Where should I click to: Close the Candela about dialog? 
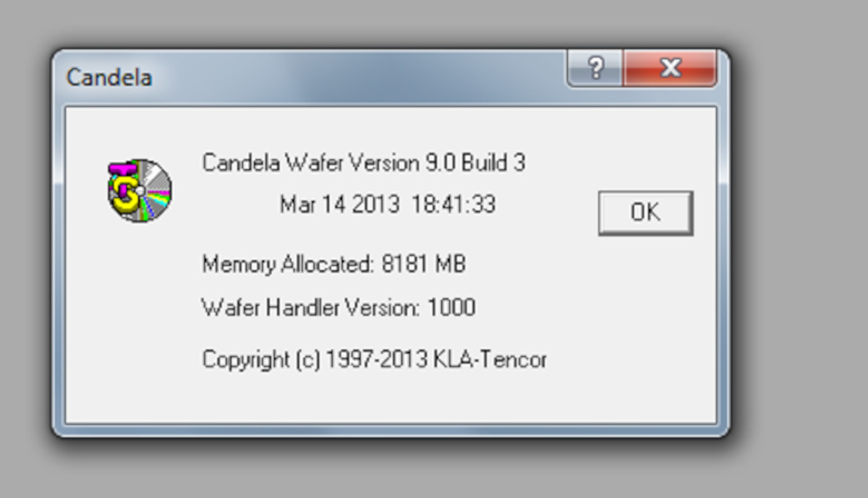tap(671, 69)
